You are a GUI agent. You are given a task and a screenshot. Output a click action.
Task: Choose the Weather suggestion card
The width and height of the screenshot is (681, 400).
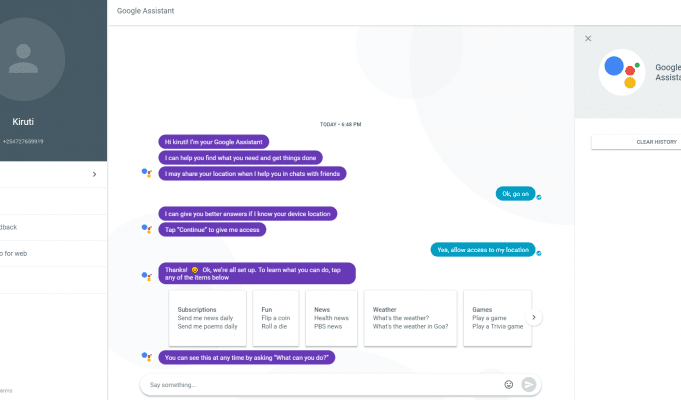[x=410, y=318]
